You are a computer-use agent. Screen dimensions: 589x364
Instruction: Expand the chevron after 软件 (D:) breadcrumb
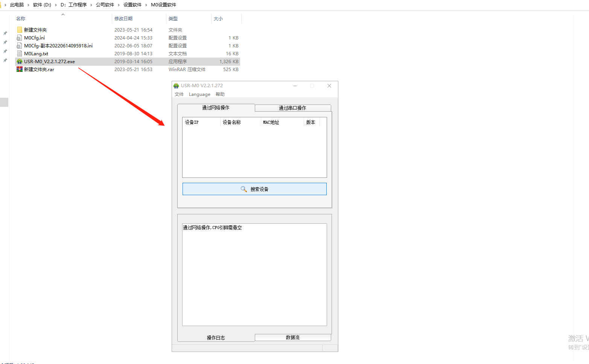[56, 5]
